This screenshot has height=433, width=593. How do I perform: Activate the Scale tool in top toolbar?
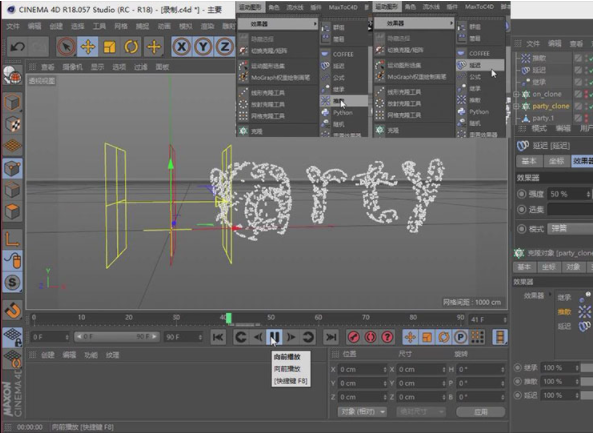click(109, 47)
